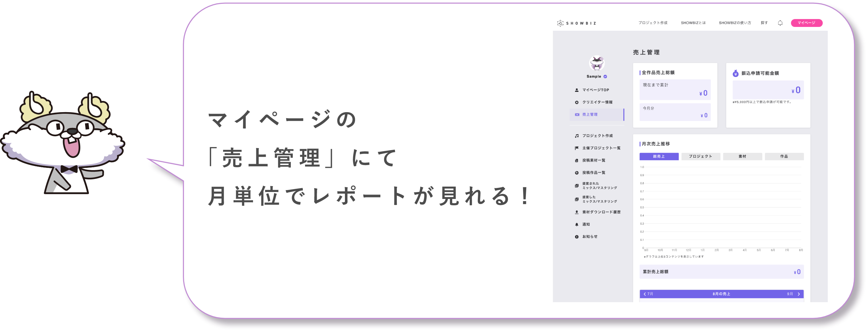The height and width of the screenshot is (332, 868).
Task: Click the flag icon beside 主催プロジェクト一覧
Action: [x=577, y=148]
